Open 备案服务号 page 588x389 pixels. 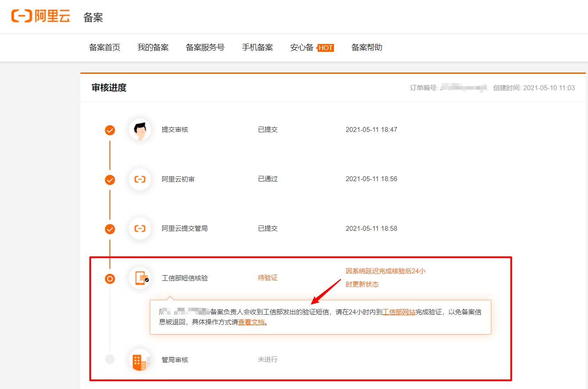click(x=205, y=47)
